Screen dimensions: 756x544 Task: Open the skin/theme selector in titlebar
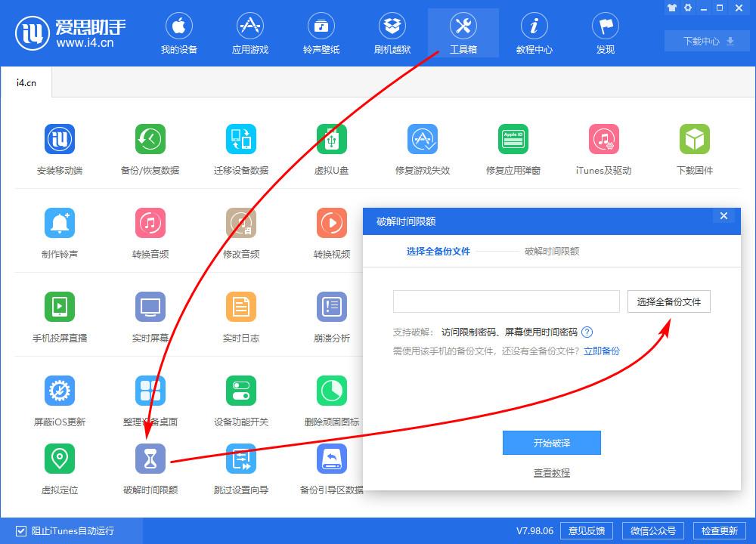(x=671, y=8)
